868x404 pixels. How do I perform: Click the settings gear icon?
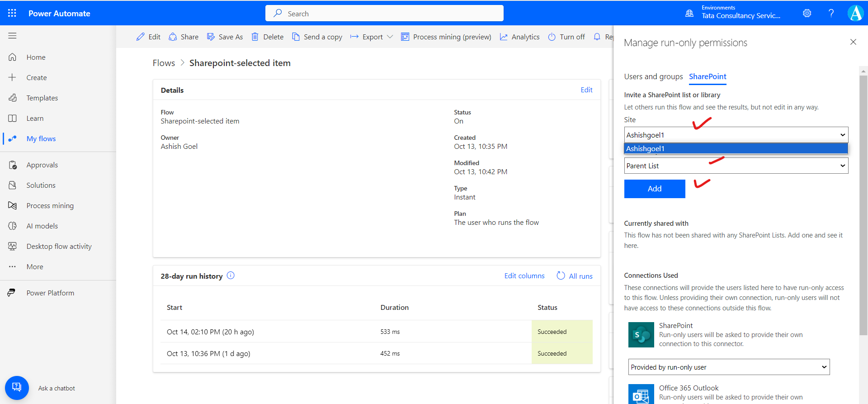click(x=807, y=14)
